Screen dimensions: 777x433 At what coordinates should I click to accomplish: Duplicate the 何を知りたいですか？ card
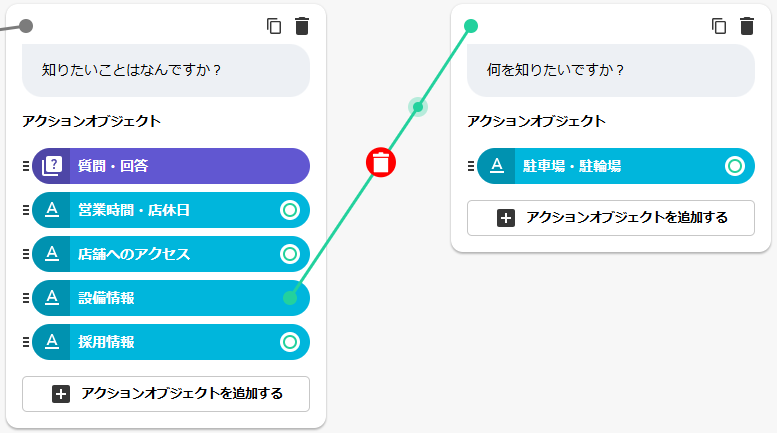(x=718, y=27)
